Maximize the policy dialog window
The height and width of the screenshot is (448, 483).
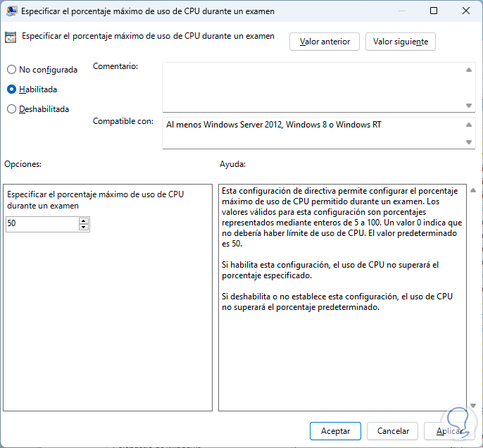coord(434,11)
